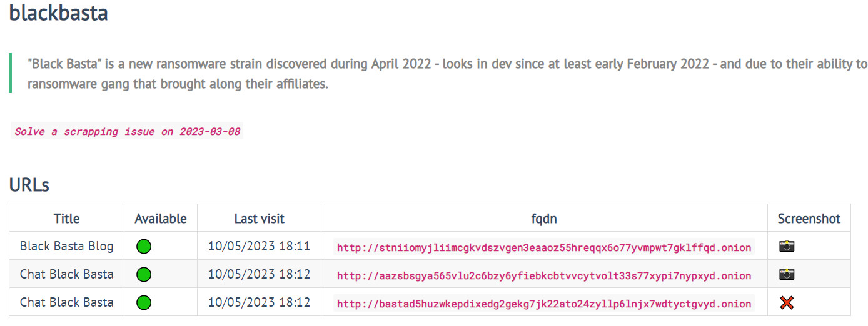Click the 10/05/2023 18:11 last visit cell
The image size is (868, 326).
259,246
